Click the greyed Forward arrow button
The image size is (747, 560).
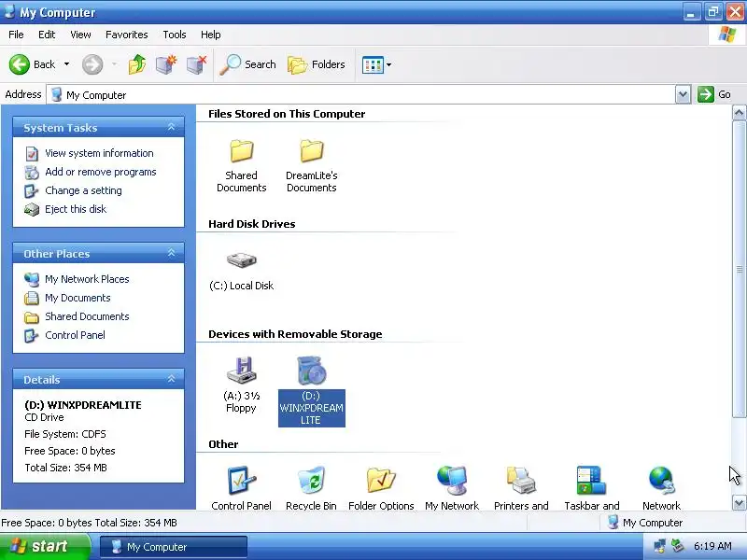92,64
